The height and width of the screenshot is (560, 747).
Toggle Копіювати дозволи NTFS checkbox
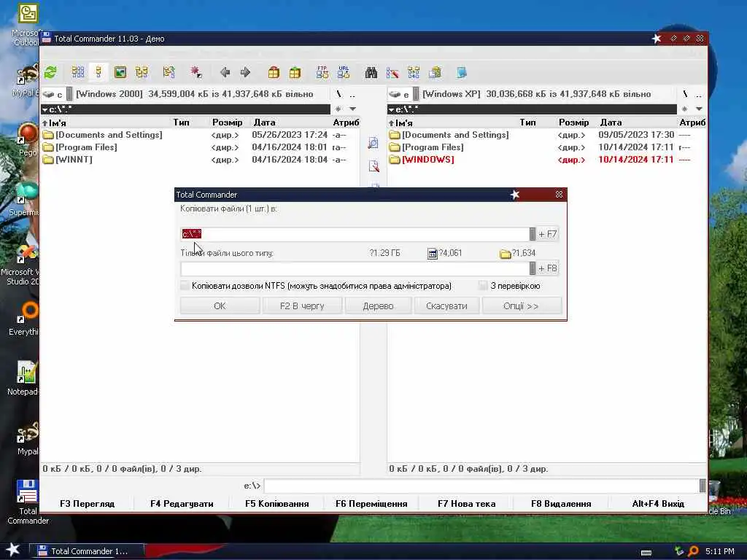185,286
